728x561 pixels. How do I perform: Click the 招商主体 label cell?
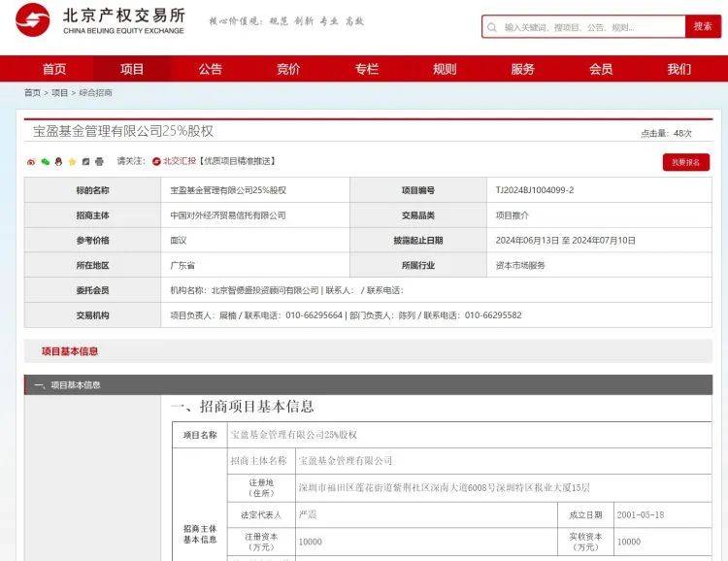(x=92, y=215)
